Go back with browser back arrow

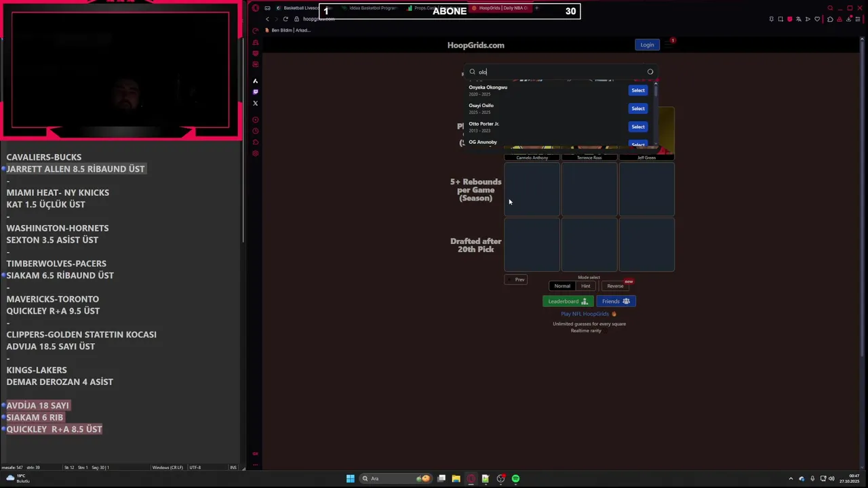[x=267, y=19]
